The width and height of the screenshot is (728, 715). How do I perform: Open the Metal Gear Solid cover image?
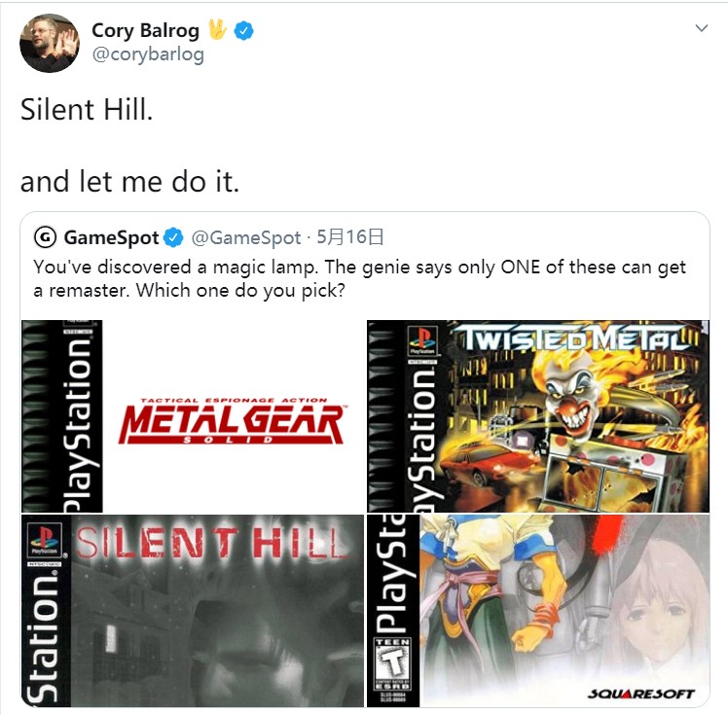click(x=193, y=415)
